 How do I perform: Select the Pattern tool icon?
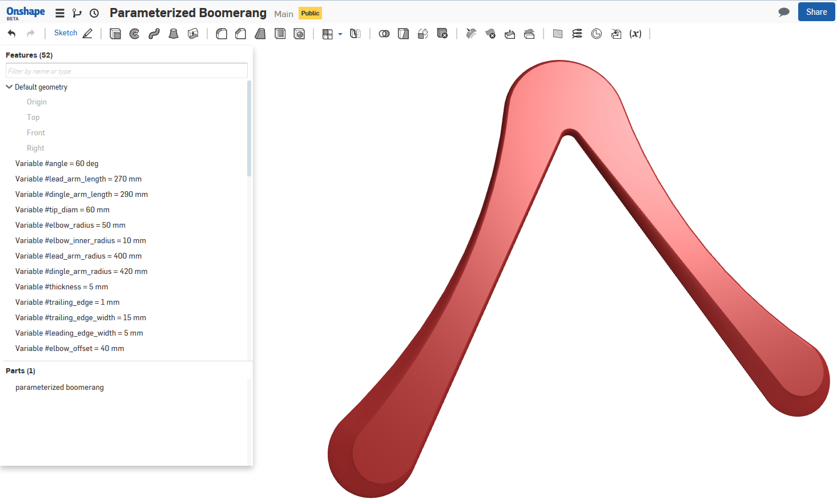point(327,34)
